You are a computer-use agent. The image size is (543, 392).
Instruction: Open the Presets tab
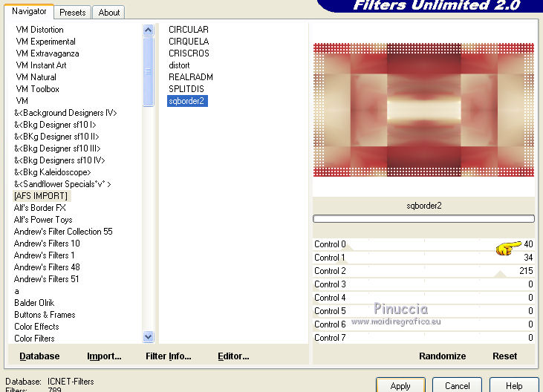[72, 13]
